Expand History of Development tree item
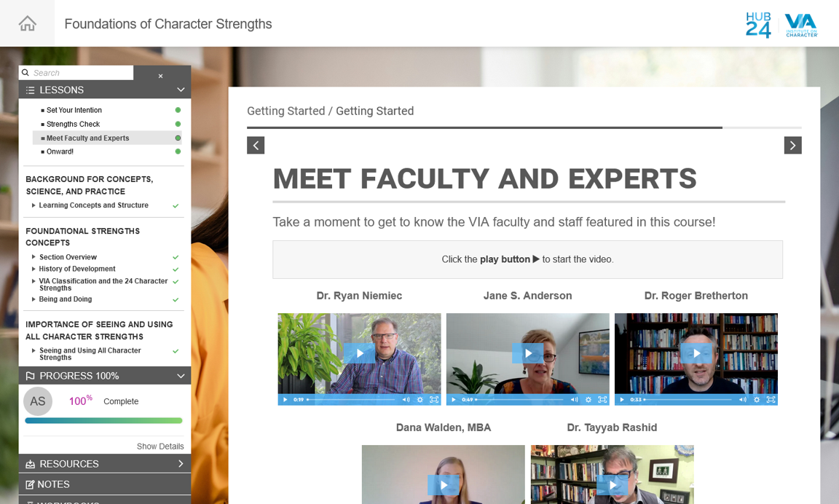 [x=34, y=269]
